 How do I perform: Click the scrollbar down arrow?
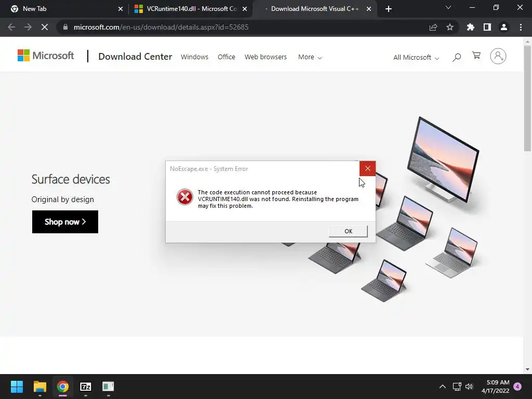(527, 369)
